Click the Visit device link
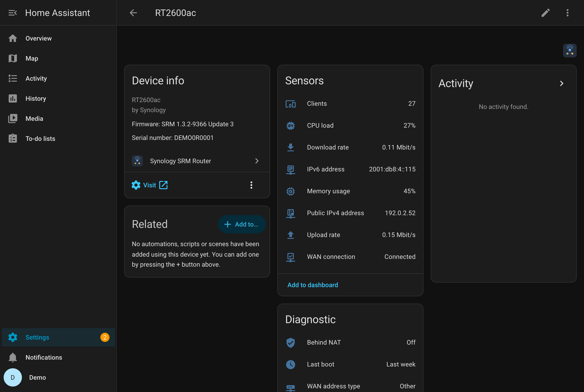Screen dimensions: 584x392 tap(150, 185)
